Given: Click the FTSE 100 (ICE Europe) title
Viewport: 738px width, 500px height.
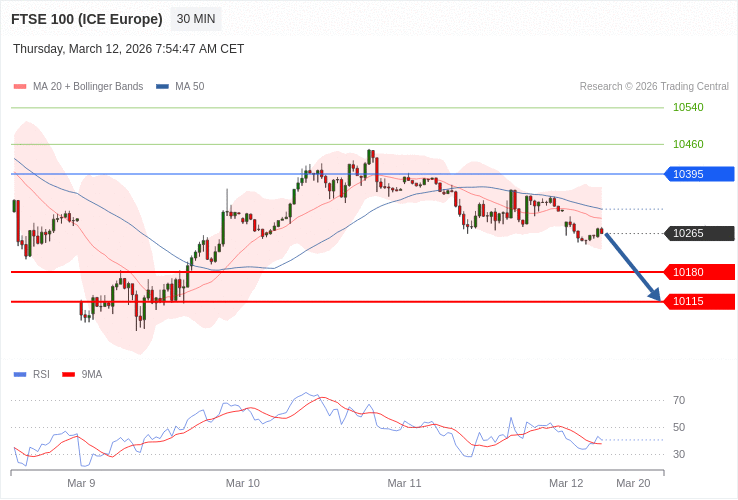Looking at the screenshot, I should click(x=87, y=19).
